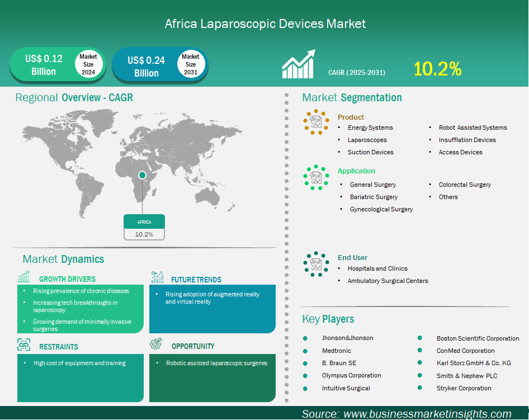Click the CAGR (2025-2031) label

[x=357, y=73]
